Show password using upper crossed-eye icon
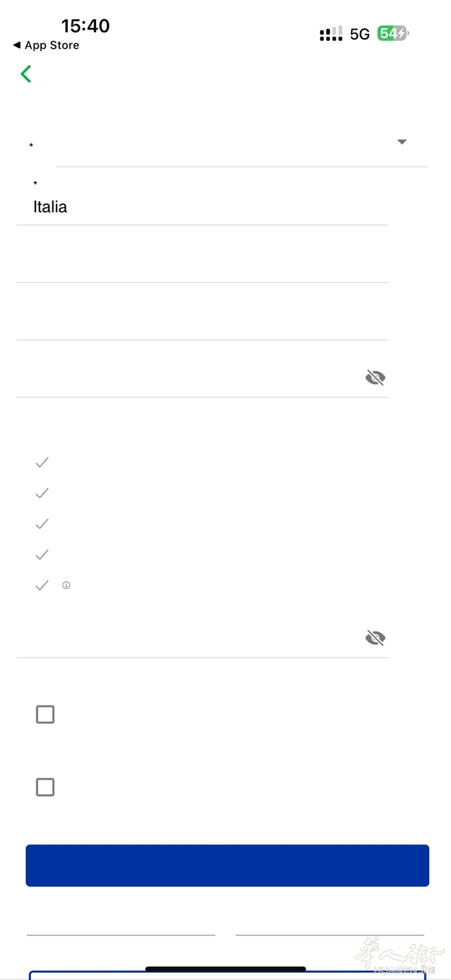 coord(375,378)
